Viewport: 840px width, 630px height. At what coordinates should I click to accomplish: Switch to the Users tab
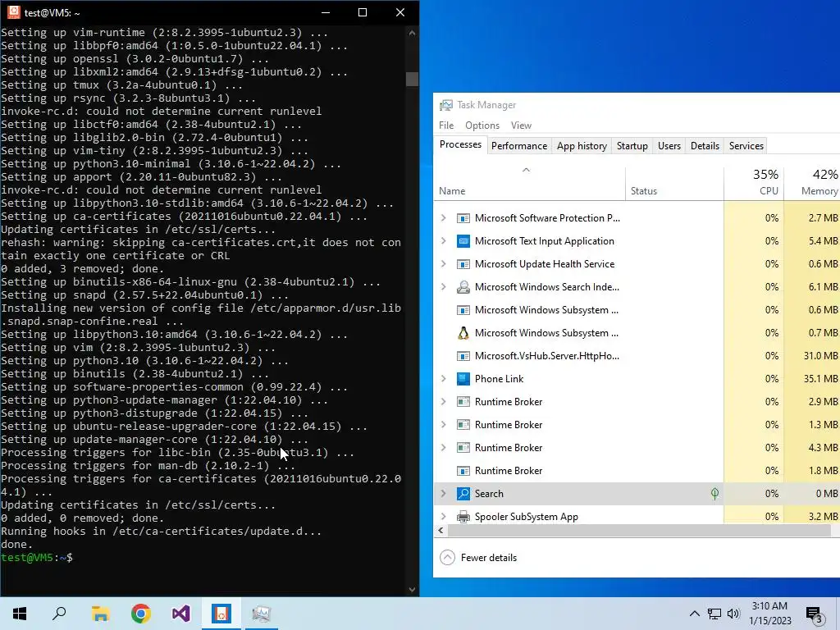click(x=669, y=146)
